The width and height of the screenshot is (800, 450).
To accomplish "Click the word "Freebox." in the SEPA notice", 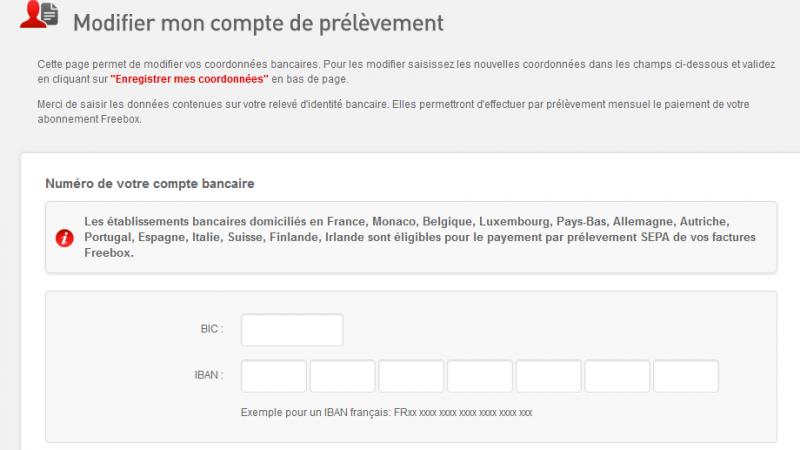I will (x=109, y=254).
